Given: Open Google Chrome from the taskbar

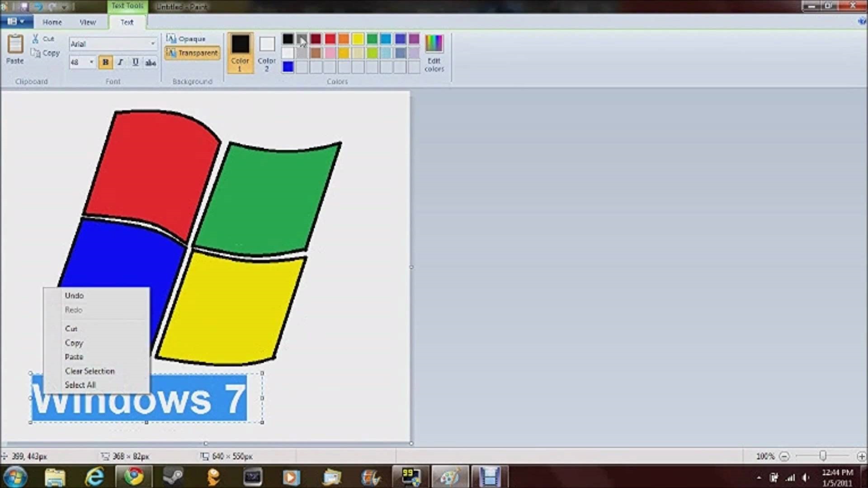Looking at the screenshot, I should [134, 477].
